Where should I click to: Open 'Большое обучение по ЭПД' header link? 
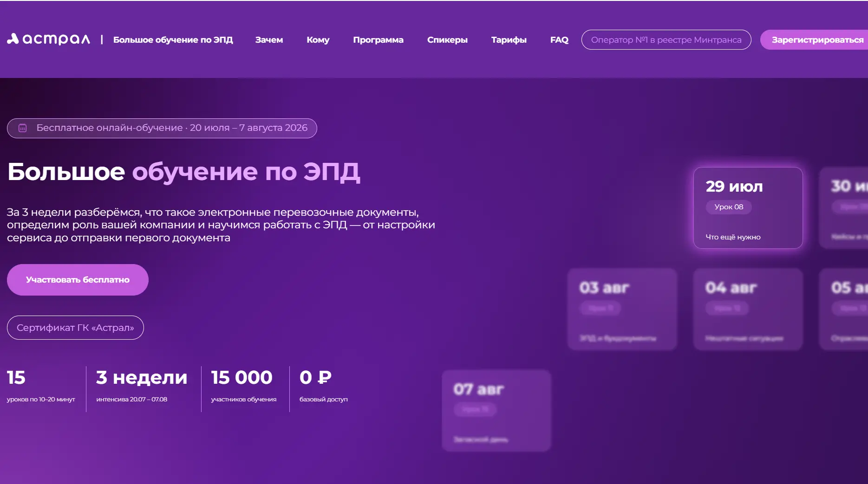tap(173, 40)
